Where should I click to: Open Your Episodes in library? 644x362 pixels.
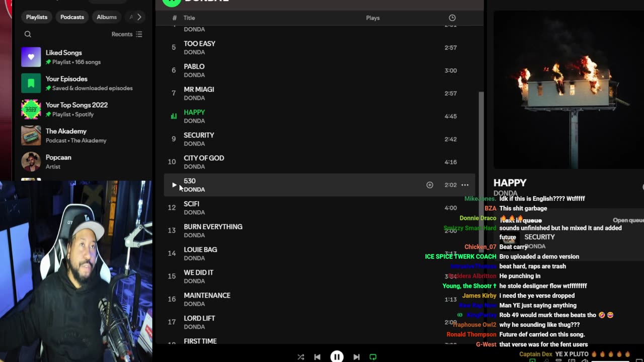point(83,83)
